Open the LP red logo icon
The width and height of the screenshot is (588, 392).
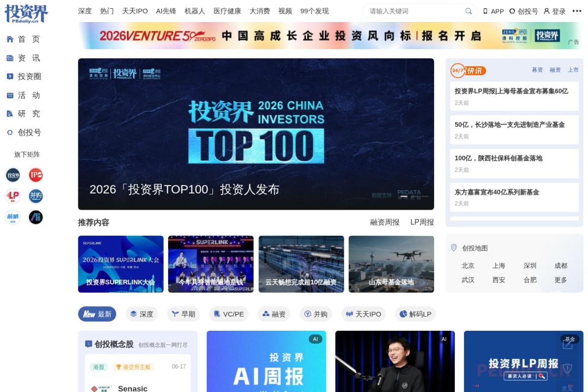click(x=13, y=196)
